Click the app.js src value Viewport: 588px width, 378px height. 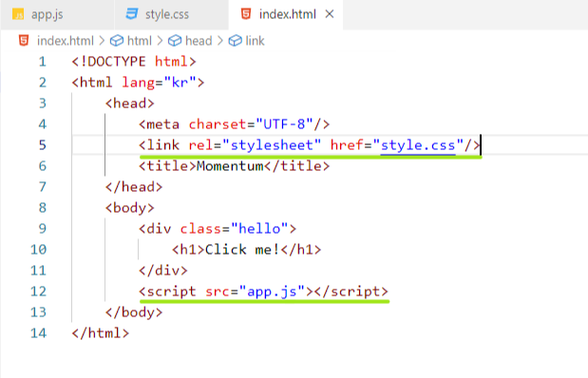(x=272, y=292)
